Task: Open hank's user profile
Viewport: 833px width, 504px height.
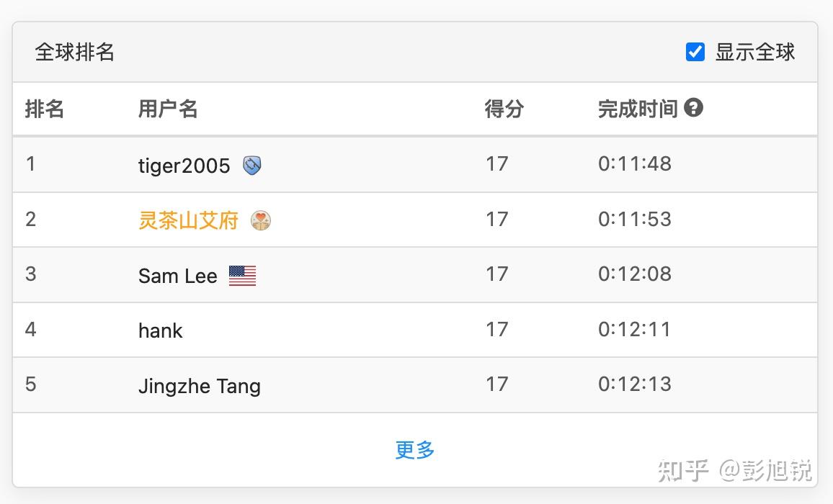Action: [x=160, y=331]
